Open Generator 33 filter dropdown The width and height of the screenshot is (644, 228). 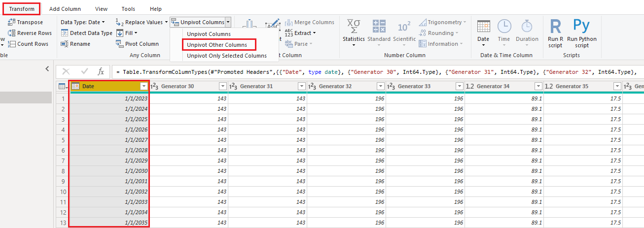(x=459, y=86)
